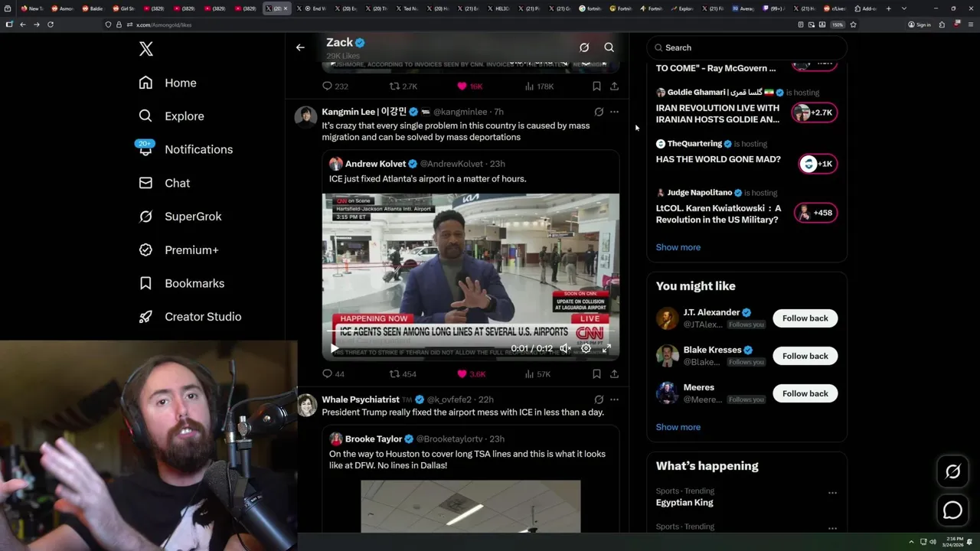This screenshot has height=551, width=980.
Task: View stats of post with 57K views
Action: [537, 374]
